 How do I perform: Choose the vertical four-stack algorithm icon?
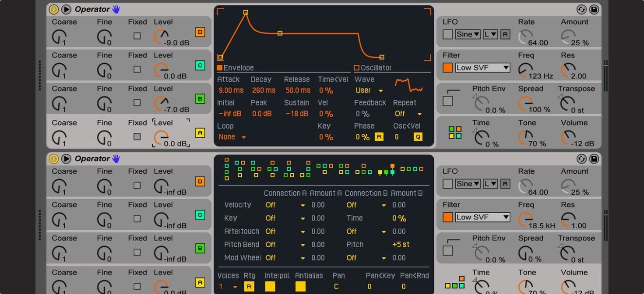point(227,169)
